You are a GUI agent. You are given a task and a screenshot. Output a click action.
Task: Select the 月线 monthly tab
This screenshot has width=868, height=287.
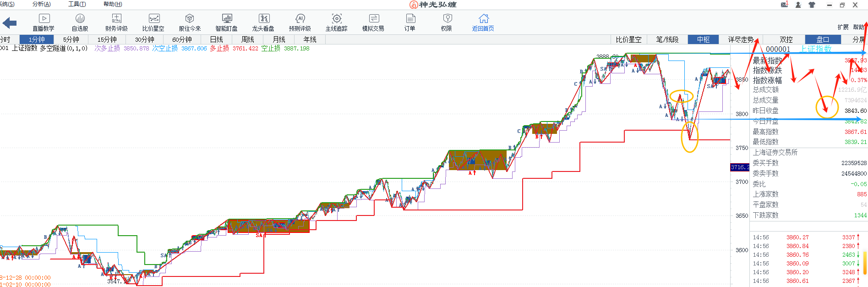(x=279, y=39)
